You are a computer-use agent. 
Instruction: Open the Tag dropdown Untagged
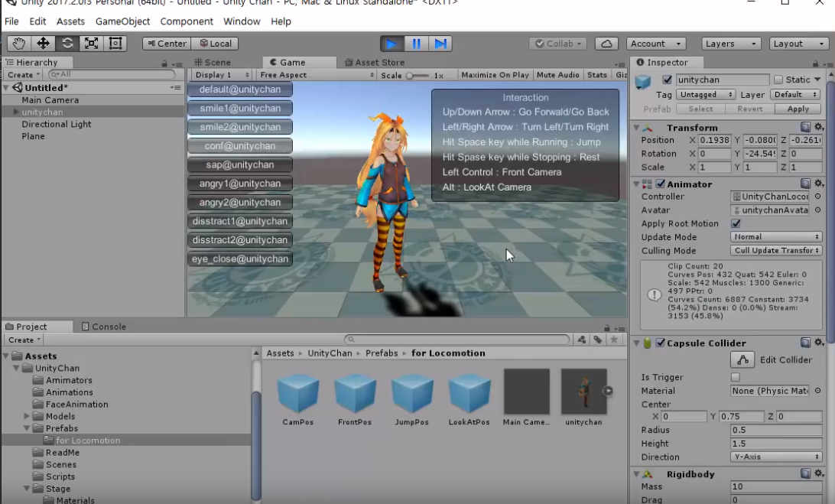point(706,94)
